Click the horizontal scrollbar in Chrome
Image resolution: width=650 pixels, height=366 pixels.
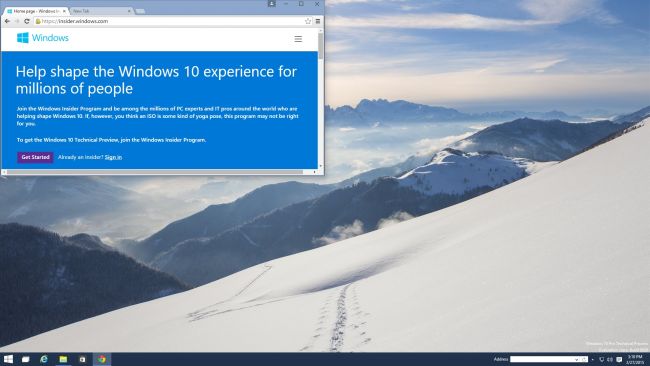click(155, 172)
